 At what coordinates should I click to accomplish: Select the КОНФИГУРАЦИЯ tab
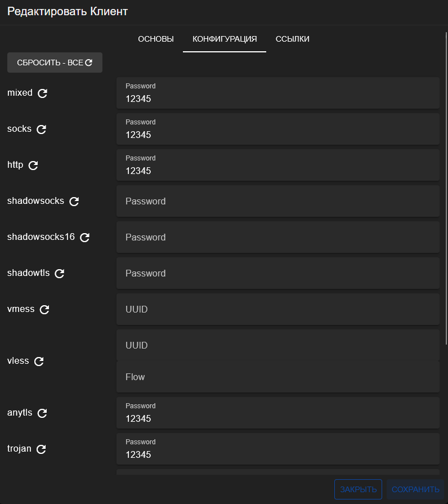pos(225,39)
